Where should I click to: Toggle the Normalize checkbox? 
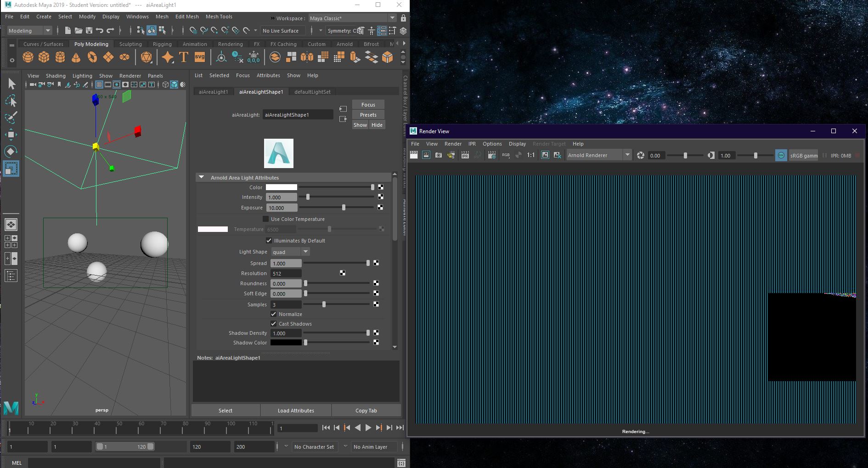274,314
